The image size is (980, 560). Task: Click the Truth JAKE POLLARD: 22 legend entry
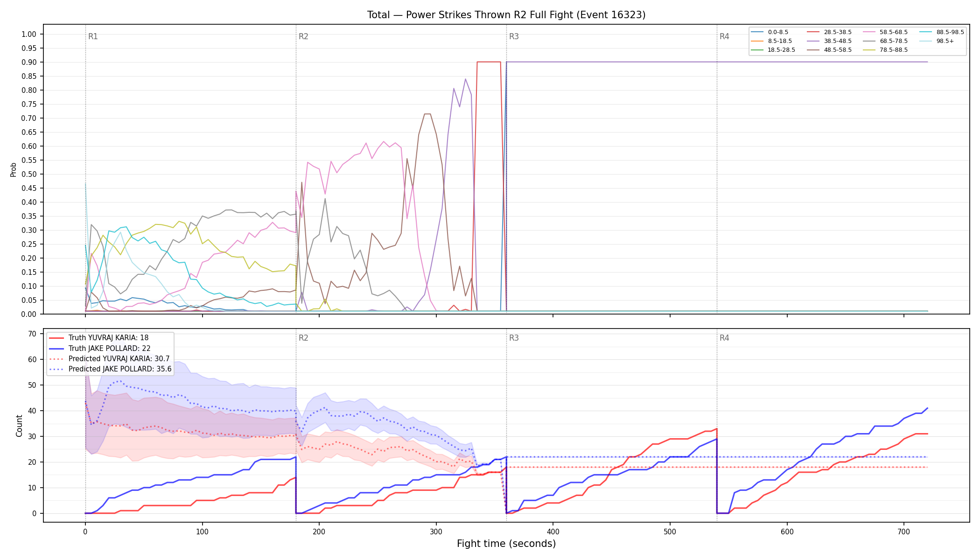100,348
